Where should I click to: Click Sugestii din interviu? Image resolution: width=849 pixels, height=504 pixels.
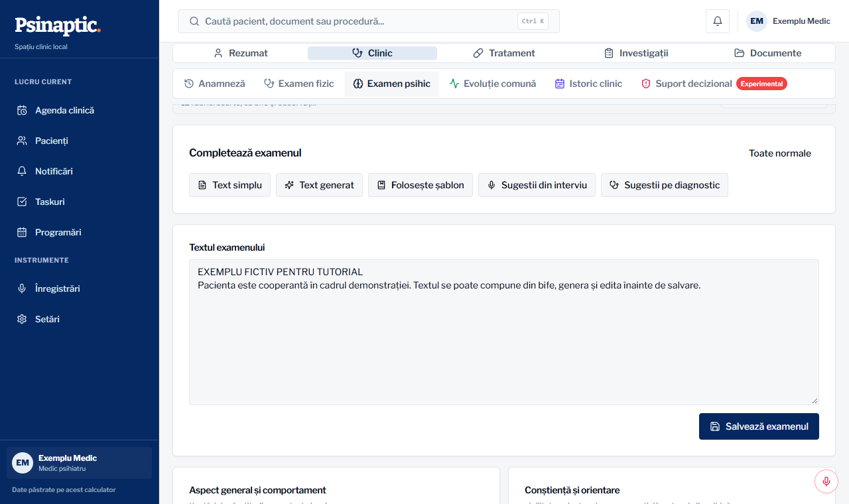click(x=537, y=185)
